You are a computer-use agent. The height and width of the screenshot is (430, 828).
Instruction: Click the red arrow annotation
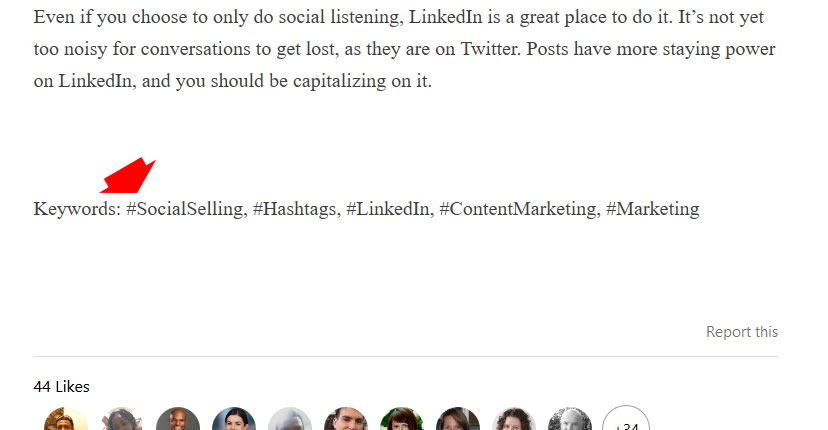pyautogui.click(x=128, y=176)
